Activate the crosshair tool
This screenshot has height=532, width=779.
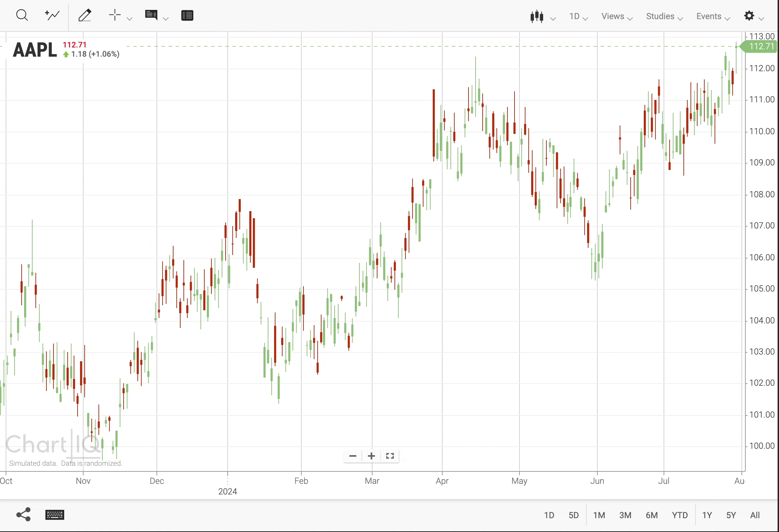tap(115, 15)
